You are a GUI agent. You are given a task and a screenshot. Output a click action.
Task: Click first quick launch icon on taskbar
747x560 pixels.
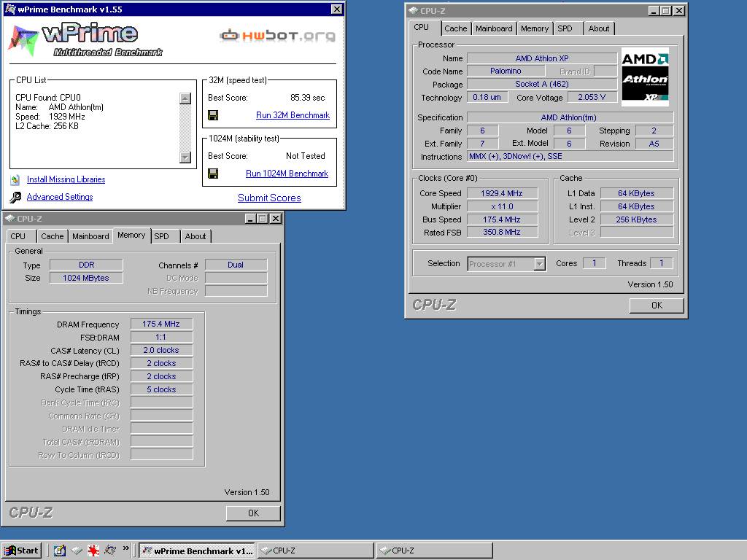(x=60, y=551)
